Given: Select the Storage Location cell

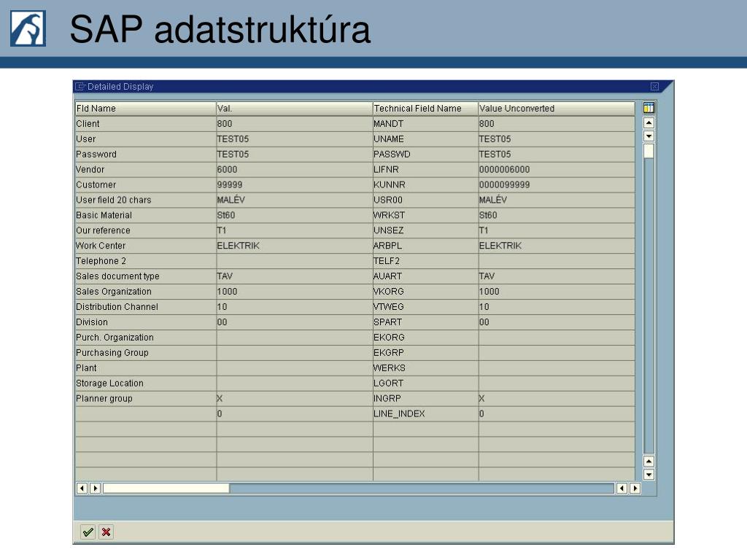Looking at the screenshot, I should [145, 383].
